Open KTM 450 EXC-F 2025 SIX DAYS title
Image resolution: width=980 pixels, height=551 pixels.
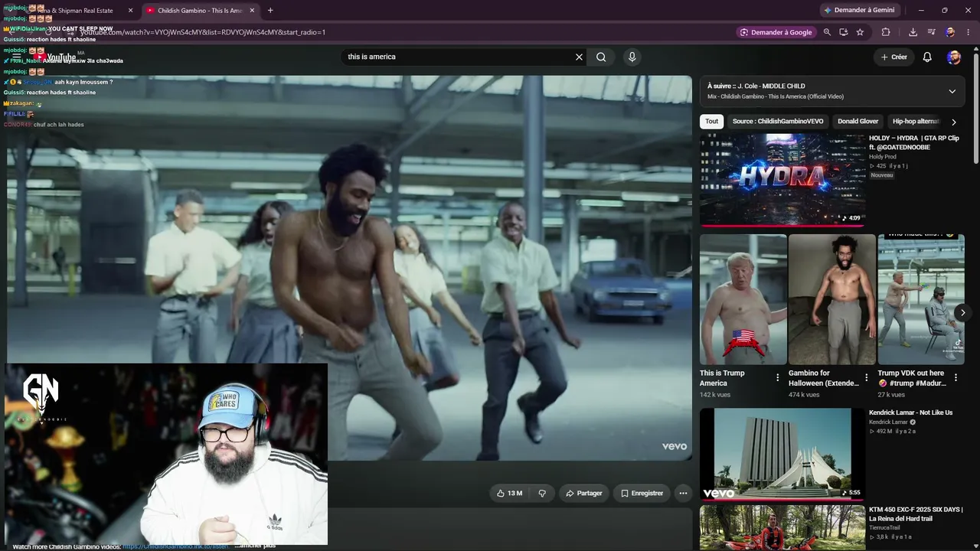(x=916, y=514)
